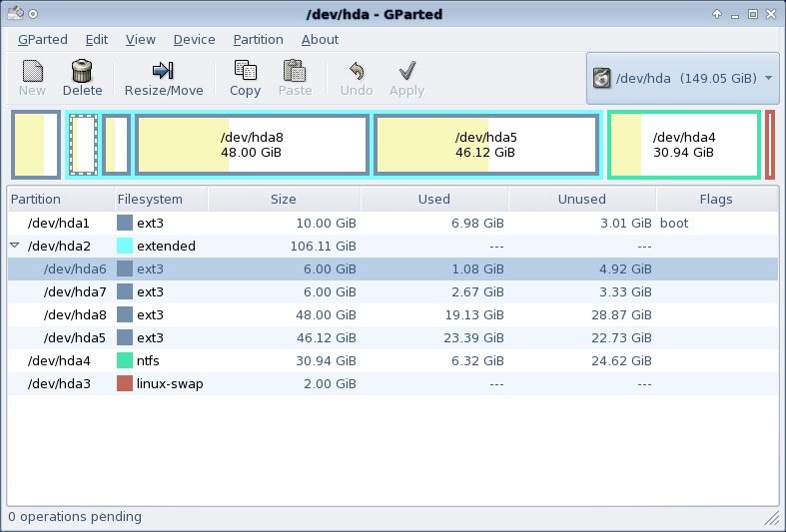The width and height of the screenshot is (786, 532).
Task: Sort by the Size column header
Action: (284, 200)
